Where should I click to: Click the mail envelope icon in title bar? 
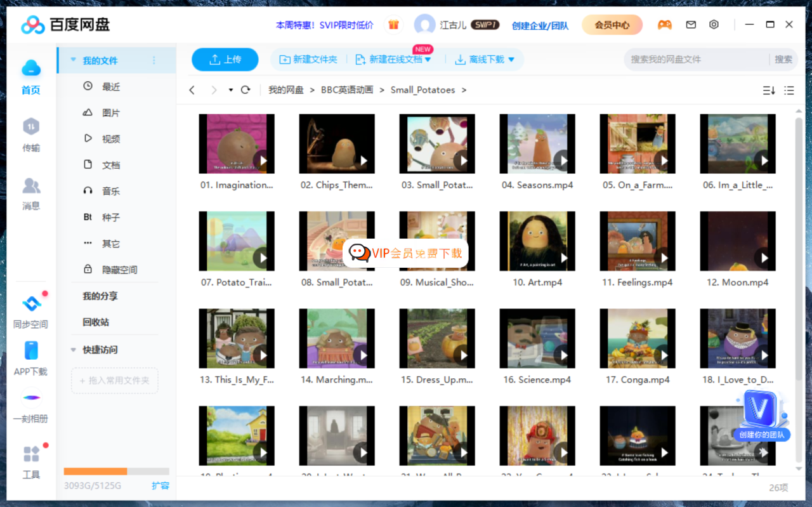pos(691,25)
